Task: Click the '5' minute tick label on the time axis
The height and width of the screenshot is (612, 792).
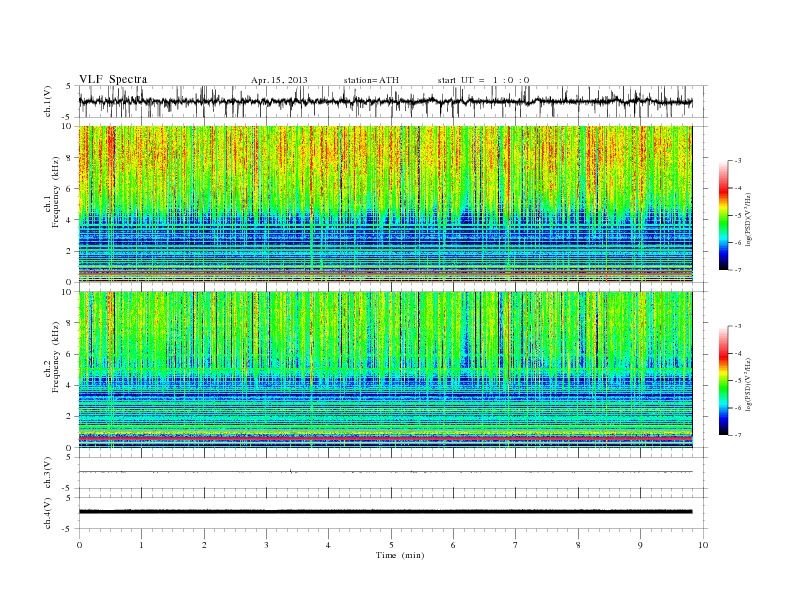Action: (391, 545)
